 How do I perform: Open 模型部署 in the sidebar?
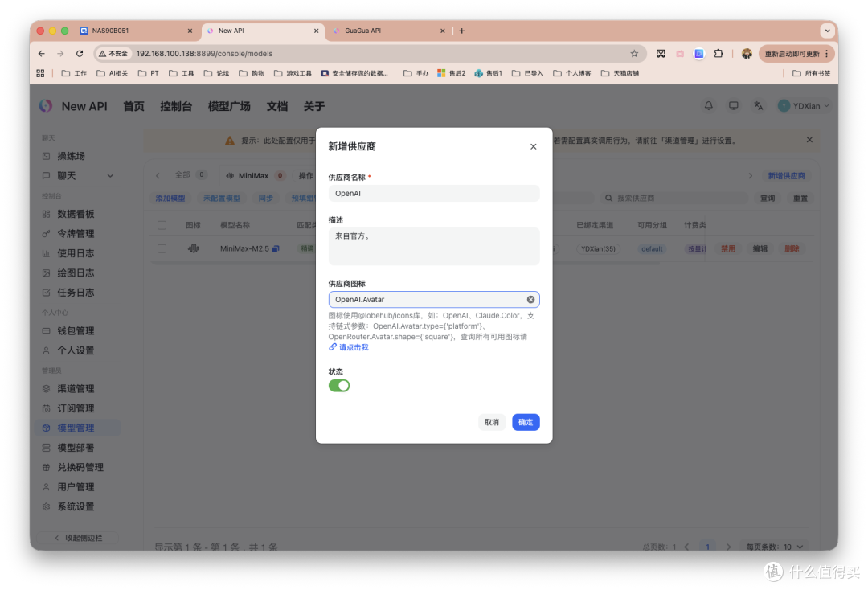point(76,448)
